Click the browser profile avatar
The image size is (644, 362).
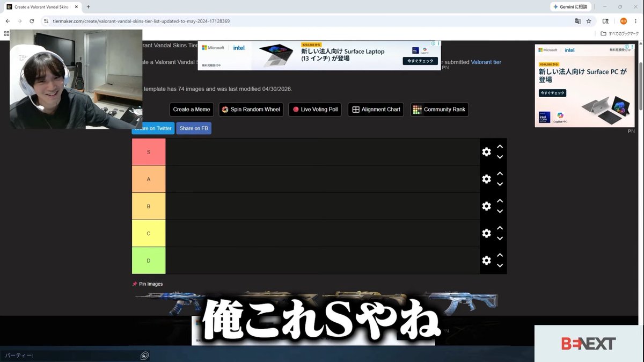[623, 21]
